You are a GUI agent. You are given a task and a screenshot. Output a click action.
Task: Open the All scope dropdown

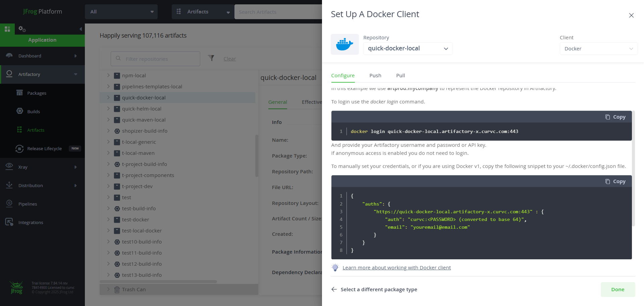121,12
